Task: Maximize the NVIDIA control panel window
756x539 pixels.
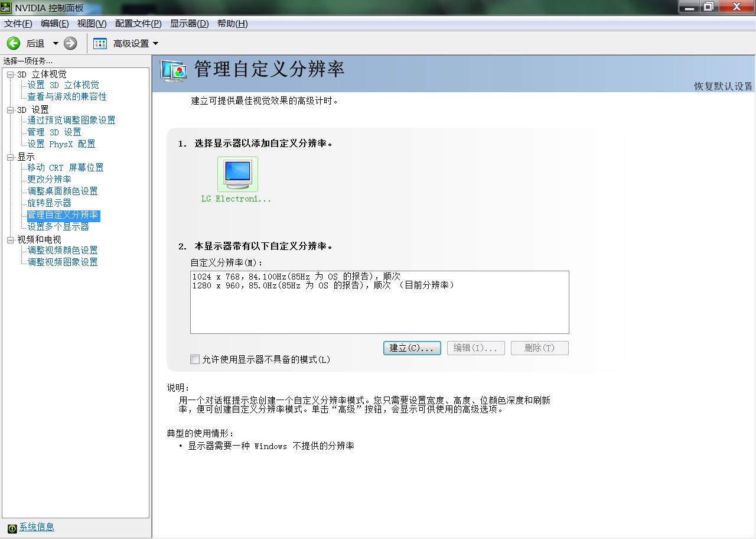Action: [x=708, y=7]
